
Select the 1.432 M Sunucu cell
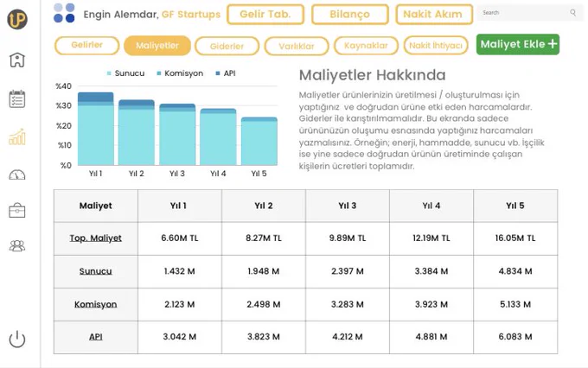pos(180,271)
